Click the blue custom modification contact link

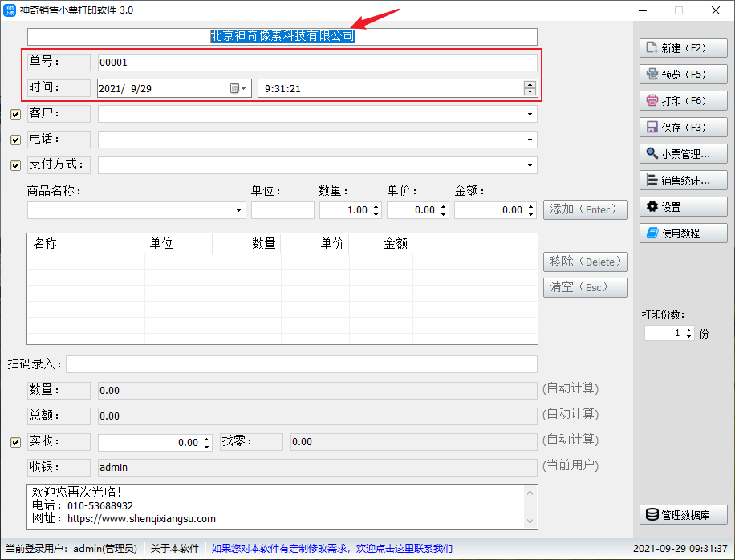[332, 548]
